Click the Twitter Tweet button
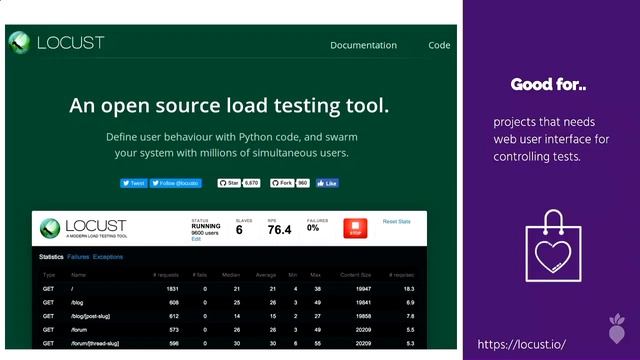Screen dimensions: 640x360 [x=134, y=183]
